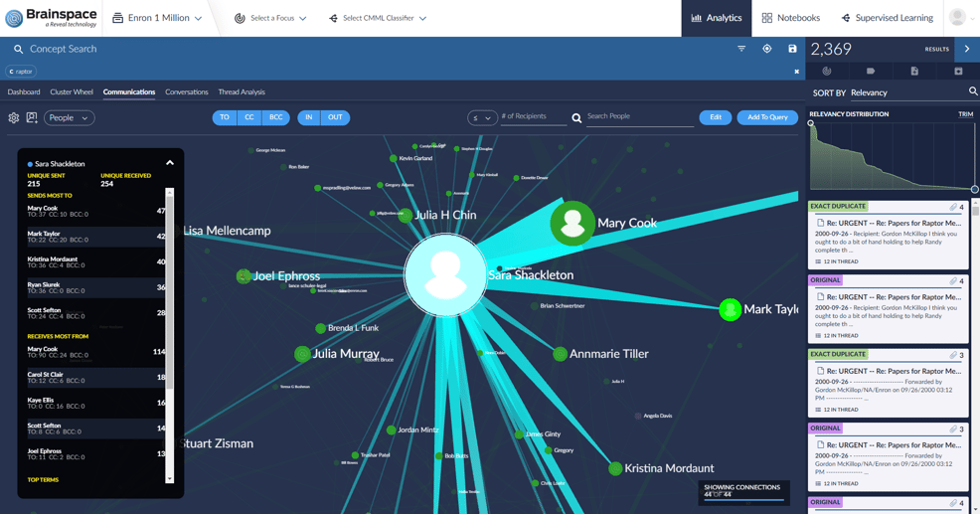Select the Kristina Mordaunt node
This screenshot has height=514, width=980.
click(x=615, y=468)
